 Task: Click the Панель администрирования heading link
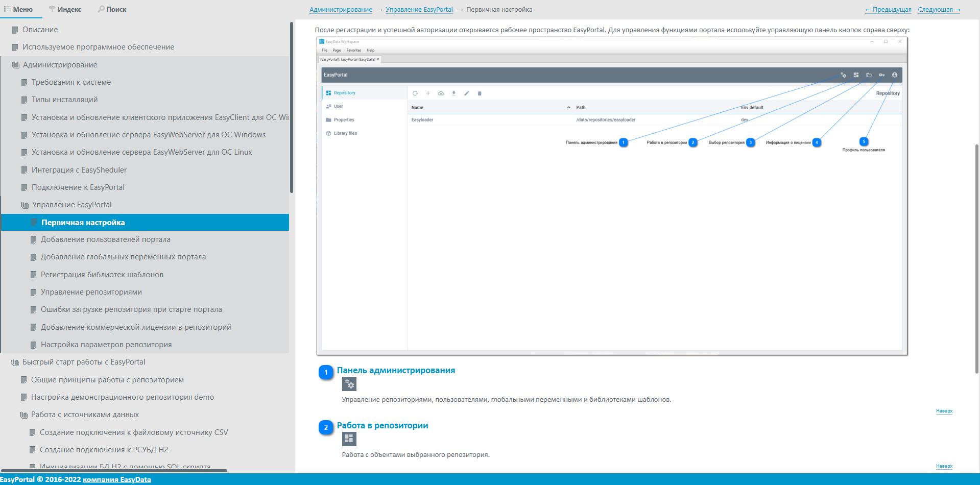[x=396, y=370]
